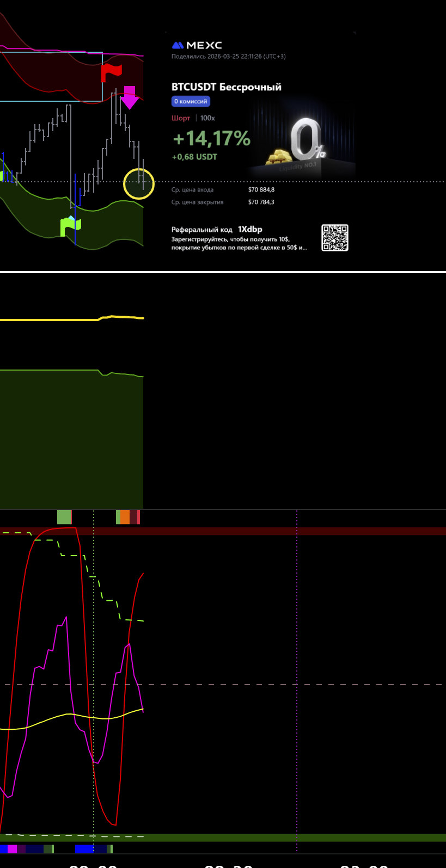Screen dimensions: 446x868
Task: Click the 100x leverage label
Action: coord(207,118)
